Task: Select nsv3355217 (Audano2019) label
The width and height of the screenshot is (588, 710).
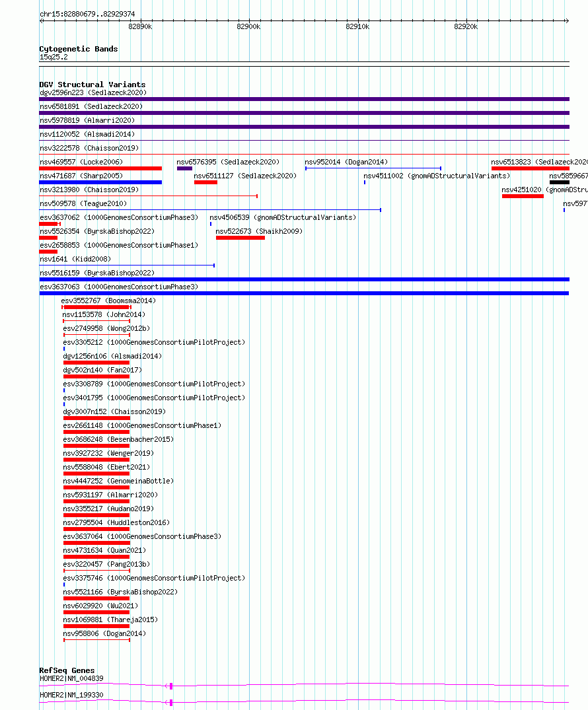Action: pos(108,509)
